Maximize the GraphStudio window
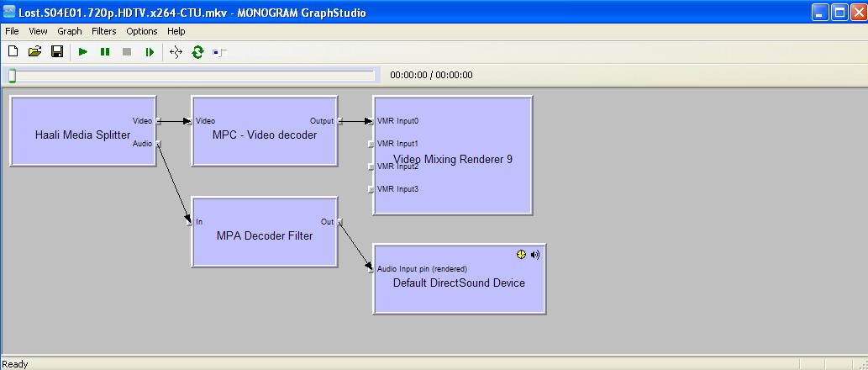Image resolution: width=868 pixels, height=370 pixels. [839, 12]
